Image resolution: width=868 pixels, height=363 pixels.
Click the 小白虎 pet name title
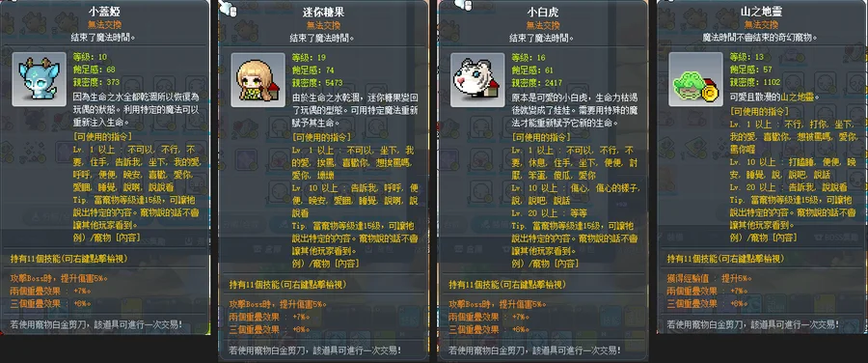click(x=542, y=12)
